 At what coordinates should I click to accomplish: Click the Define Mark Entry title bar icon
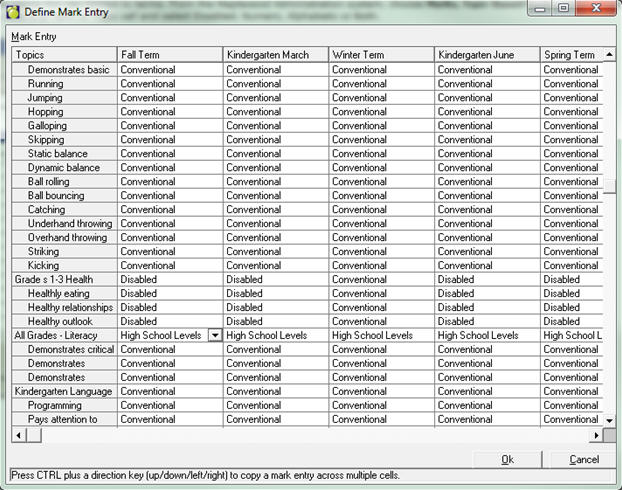tap(13, 11)
